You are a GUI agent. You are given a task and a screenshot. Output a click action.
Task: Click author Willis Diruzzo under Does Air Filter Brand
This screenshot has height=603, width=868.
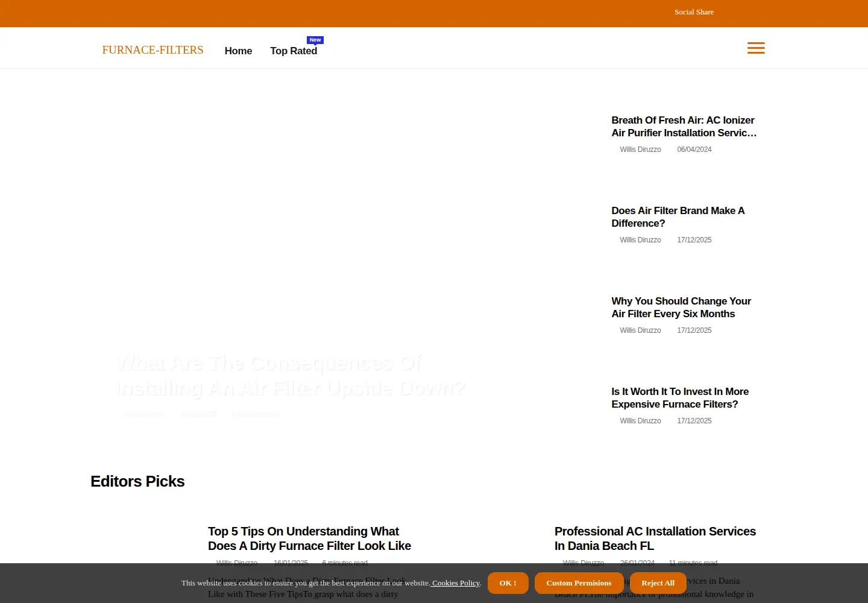[640, 240]
